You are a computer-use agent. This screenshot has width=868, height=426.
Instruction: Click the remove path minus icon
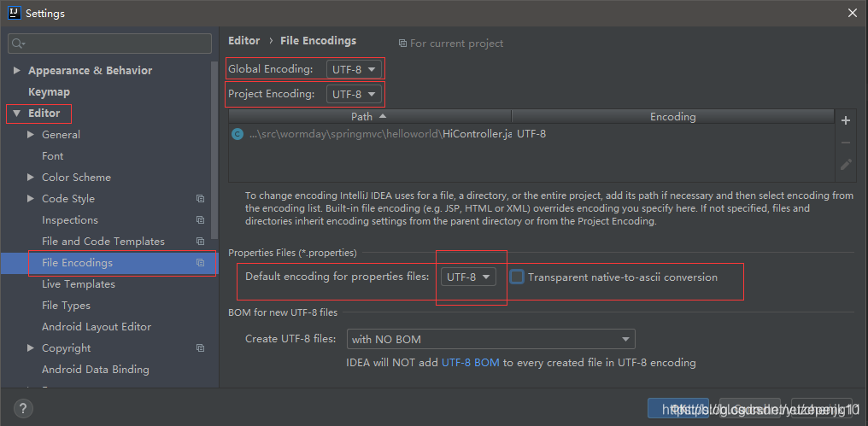point(845,143)
